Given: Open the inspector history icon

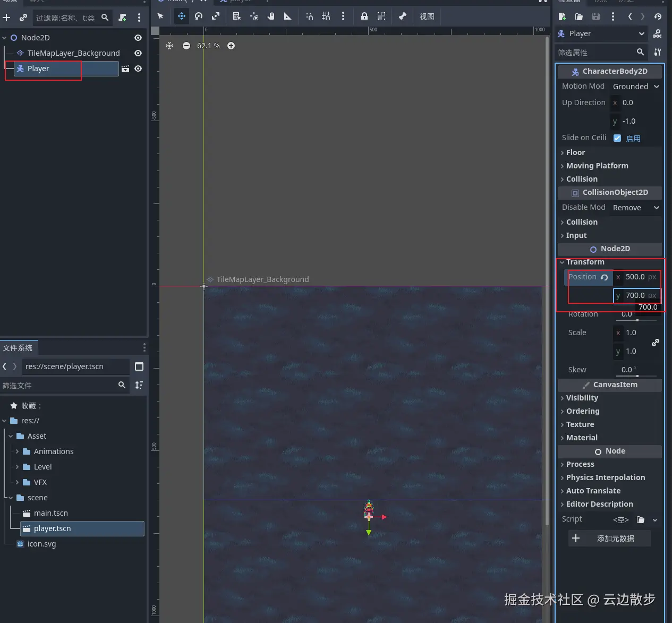Looking at the screenshot, I should coord(658,16).
